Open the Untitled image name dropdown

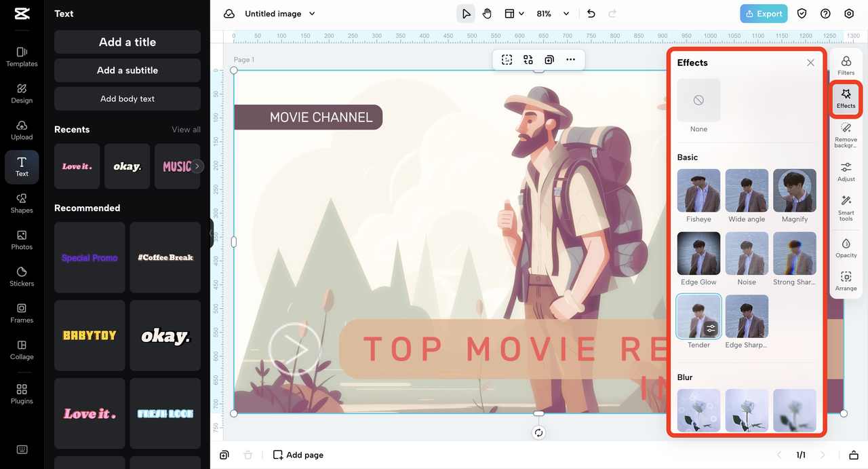tap(312, 14)
